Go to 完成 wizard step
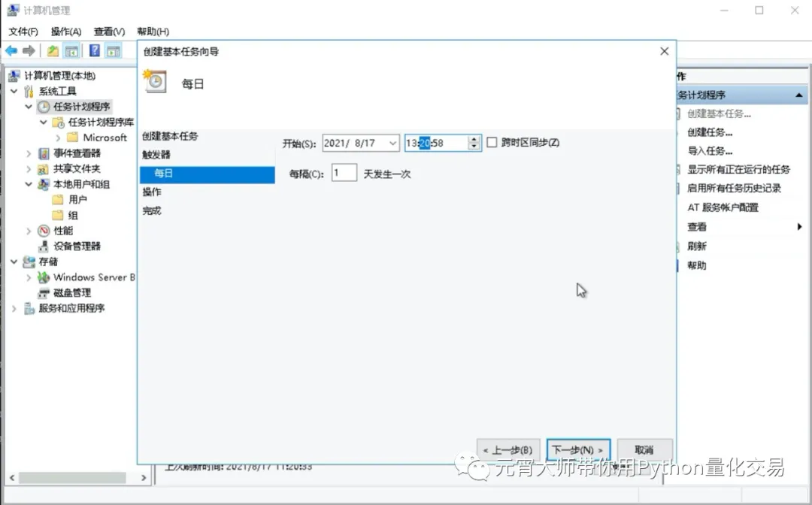This screenshot has width=812, height=505. coord(152,210)
